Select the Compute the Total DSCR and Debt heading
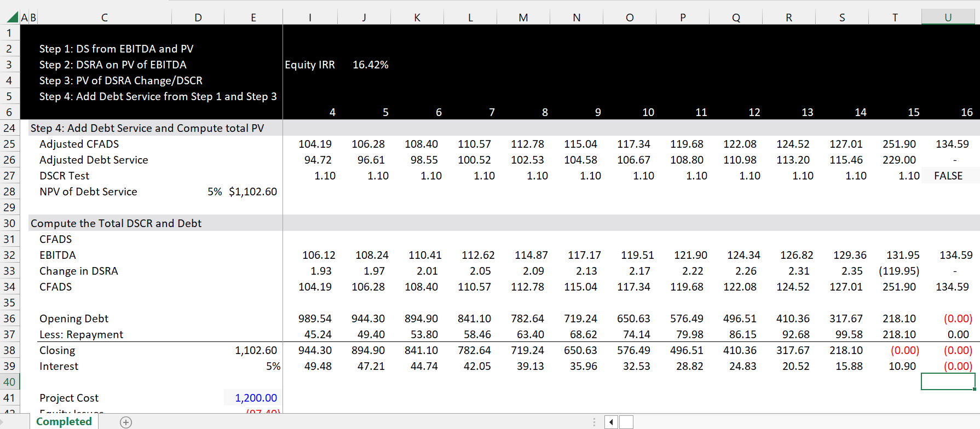This screenshot has height=429, width=980. [x=116, y=223]
